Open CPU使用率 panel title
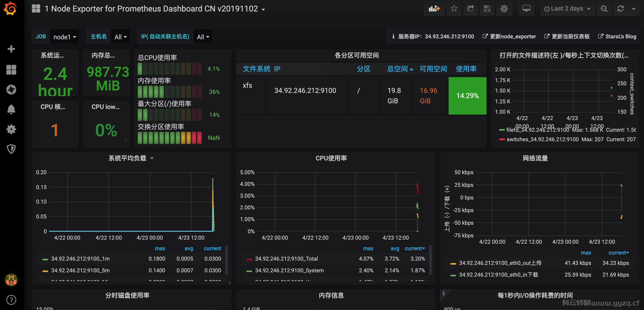 [331, 158]
